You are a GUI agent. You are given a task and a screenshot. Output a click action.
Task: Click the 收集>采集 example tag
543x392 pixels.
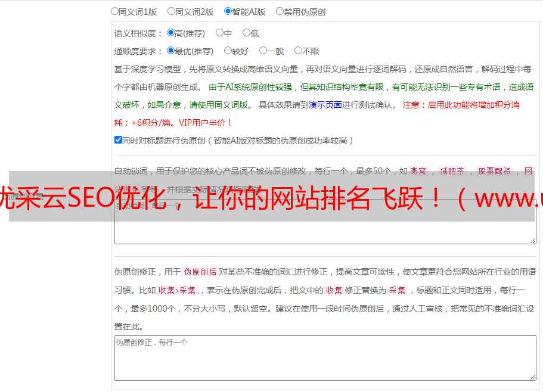tap(177, 290)
